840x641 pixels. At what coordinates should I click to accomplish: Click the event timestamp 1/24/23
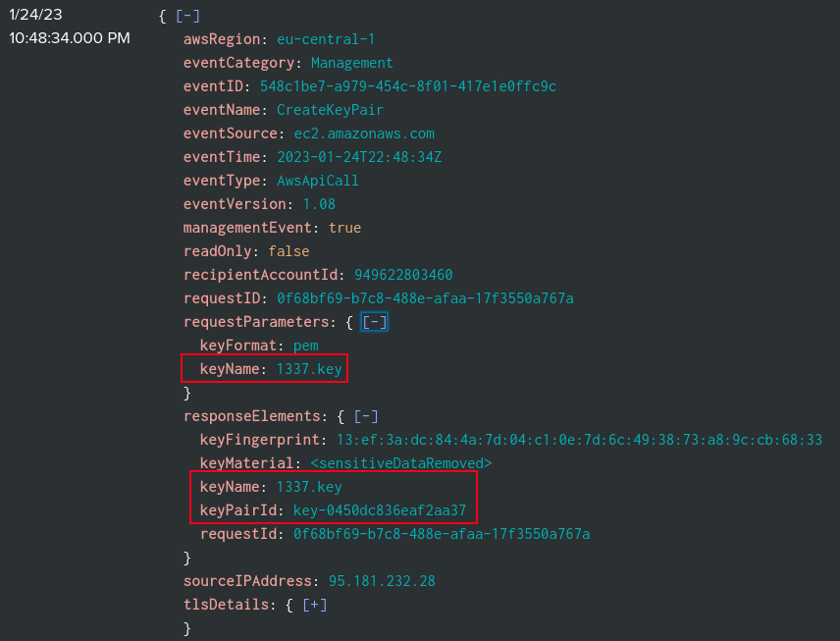click(37, 16)
